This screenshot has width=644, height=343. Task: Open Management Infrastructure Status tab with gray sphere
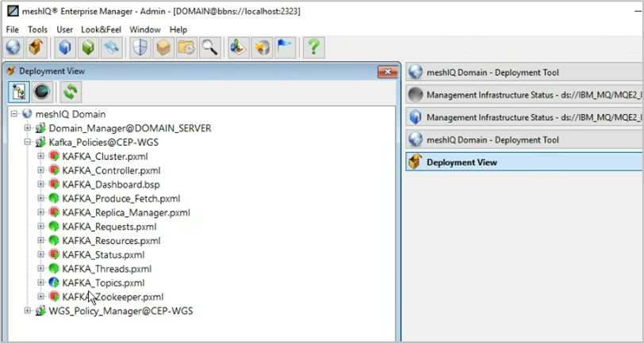click(524, 95)
